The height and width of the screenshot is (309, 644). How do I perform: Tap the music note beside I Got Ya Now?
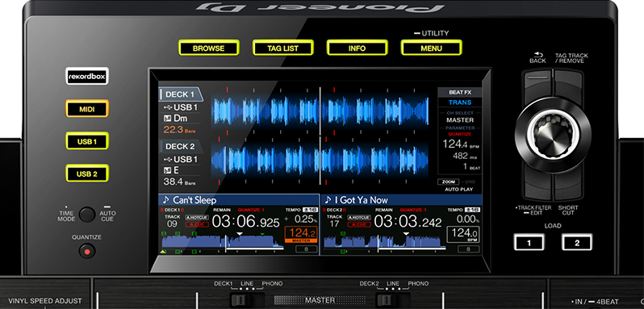pos(328,200)
